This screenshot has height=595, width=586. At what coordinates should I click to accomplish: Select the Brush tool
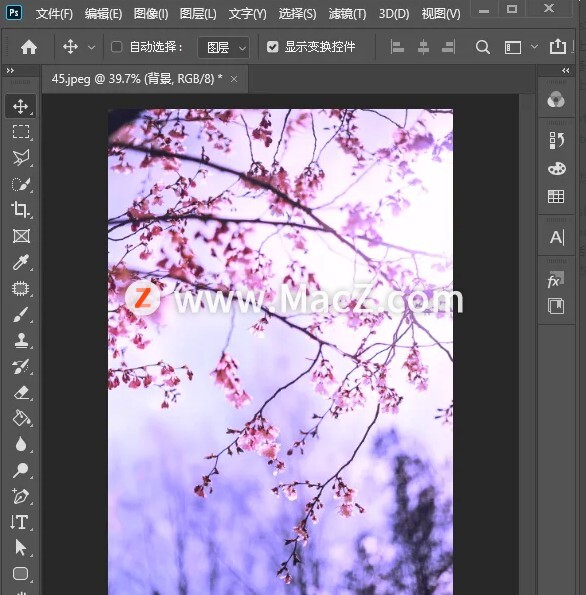[20, 315]
